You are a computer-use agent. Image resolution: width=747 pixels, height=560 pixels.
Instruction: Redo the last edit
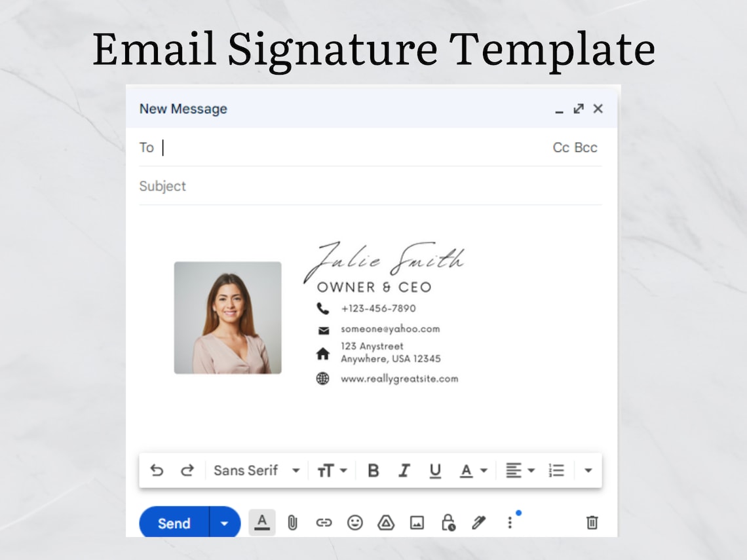click(187, 470)
